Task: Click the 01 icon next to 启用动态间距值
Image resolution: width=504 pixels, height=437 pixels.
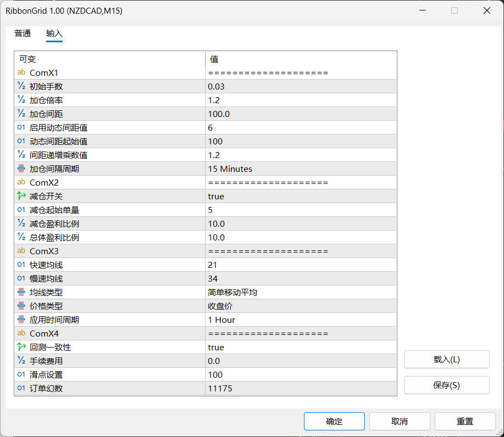Action: 21,127
